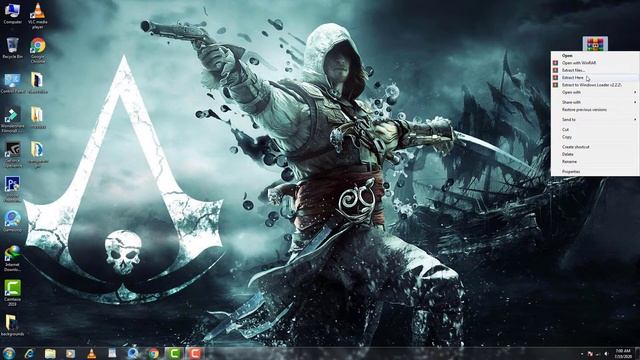The height and width of the screenshot is (360, 640).
Task: Choose Cut in the context menu
Action: 595,129
